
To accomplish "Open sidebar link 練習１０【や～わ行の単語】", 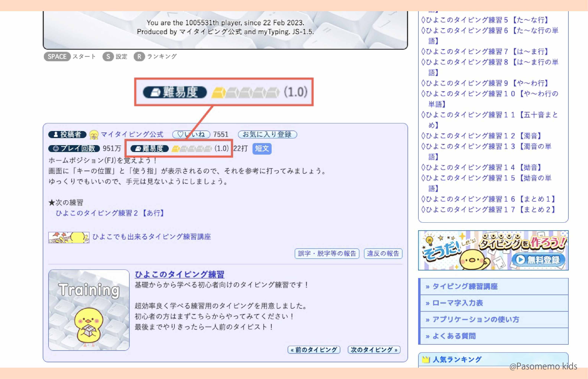I will [490, 99].
